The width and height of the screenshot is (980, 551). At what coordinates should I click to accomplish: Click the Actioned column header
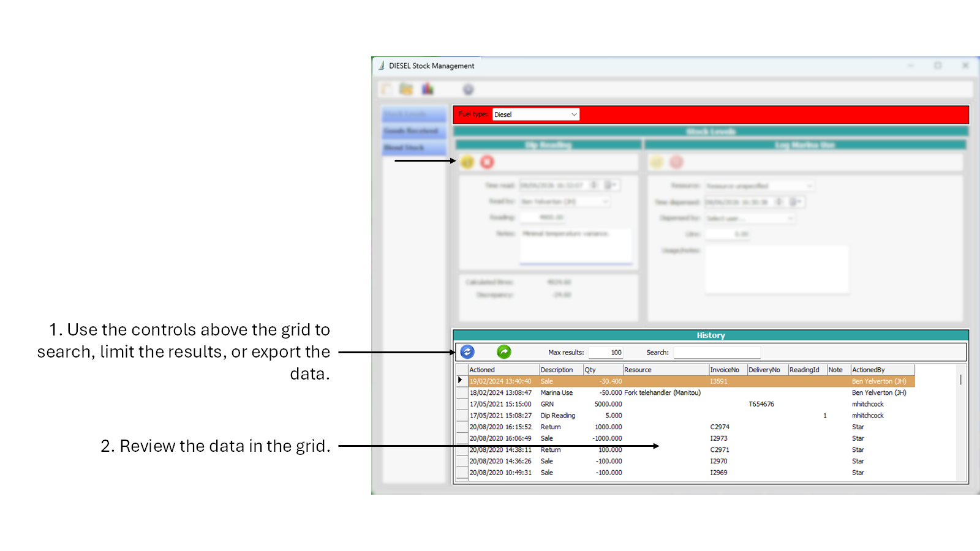click(503, 370)
